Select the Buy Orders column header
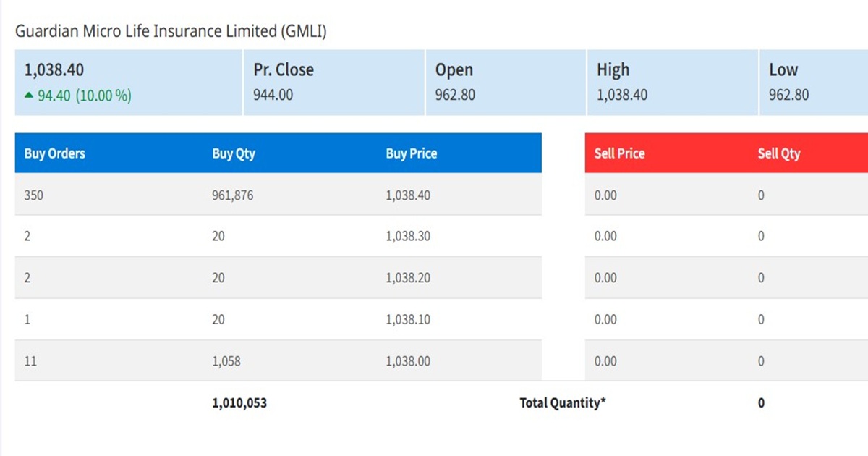This screenshot has height=456, width=868. click(54, 153)
